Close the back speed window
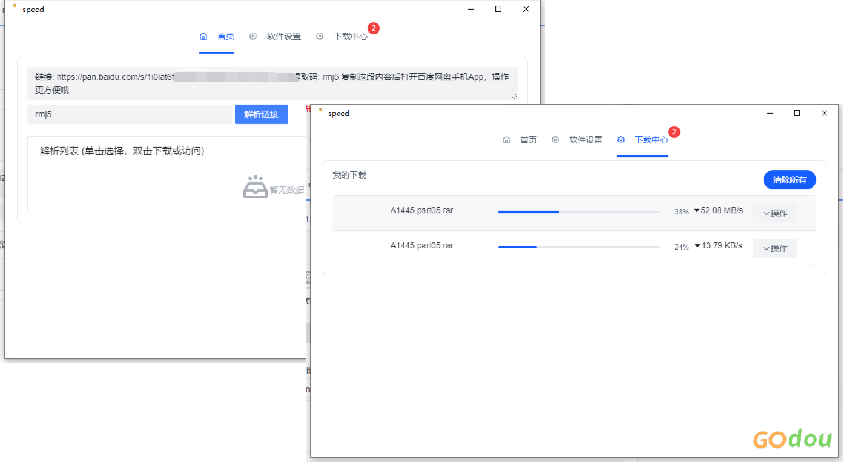 point(526,9)
